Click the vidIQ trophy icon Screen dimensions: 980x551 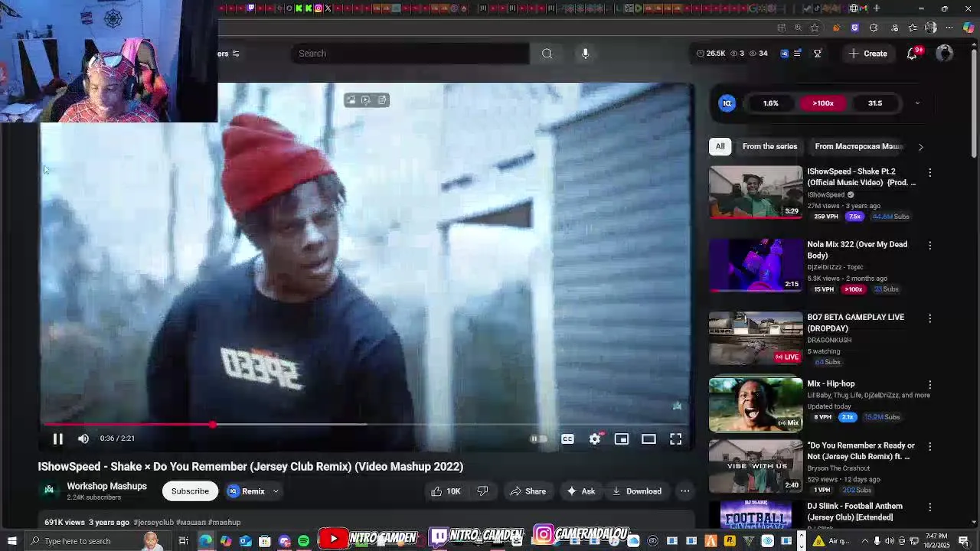click(818, 54)
